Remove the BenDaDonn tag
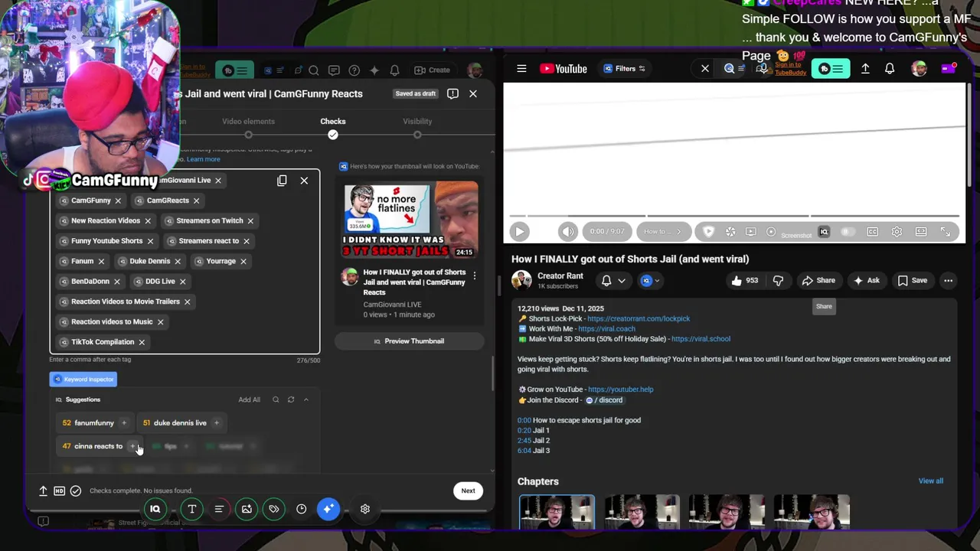The width and height of the screenshot is (980, 551). (x=118, y=282)
